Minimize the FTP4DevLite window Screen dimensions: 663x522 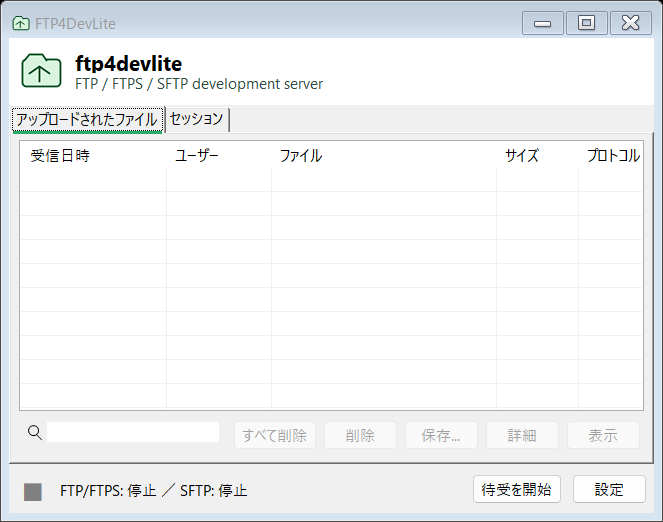(542, 23)
